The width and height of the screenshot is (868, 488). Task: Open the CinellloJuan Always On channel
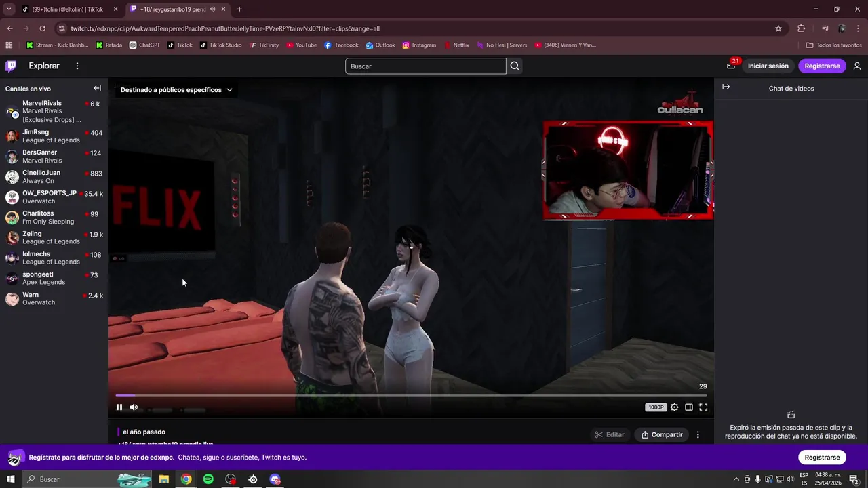coord(54,177)
